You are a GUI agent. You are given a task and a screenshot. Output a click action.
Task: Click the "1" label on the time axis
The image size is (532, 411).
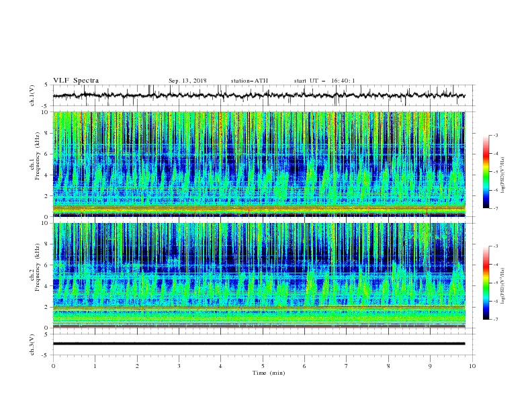coord(95,366)
